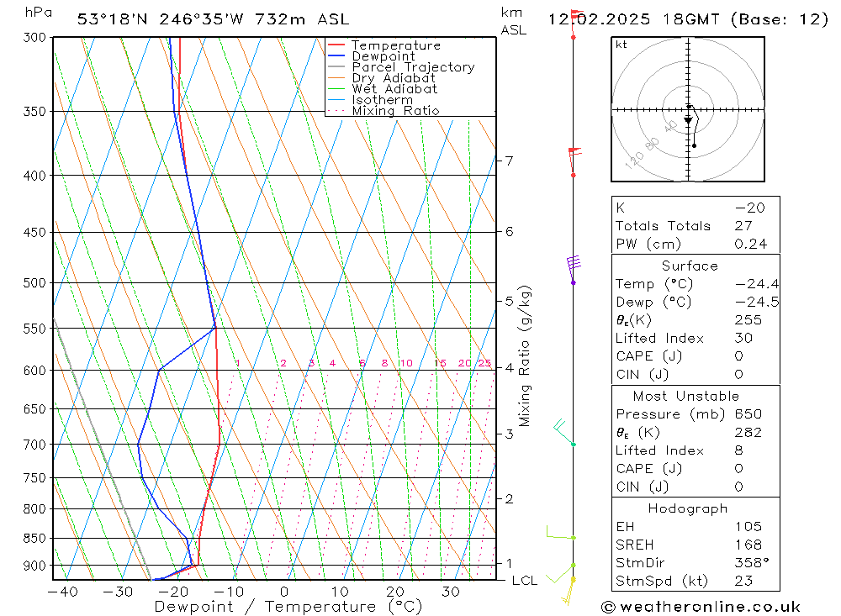Viewport: 841px width, 616px height.
Task: Click the blue Dewpoint legend line
Action: (336, 55)
